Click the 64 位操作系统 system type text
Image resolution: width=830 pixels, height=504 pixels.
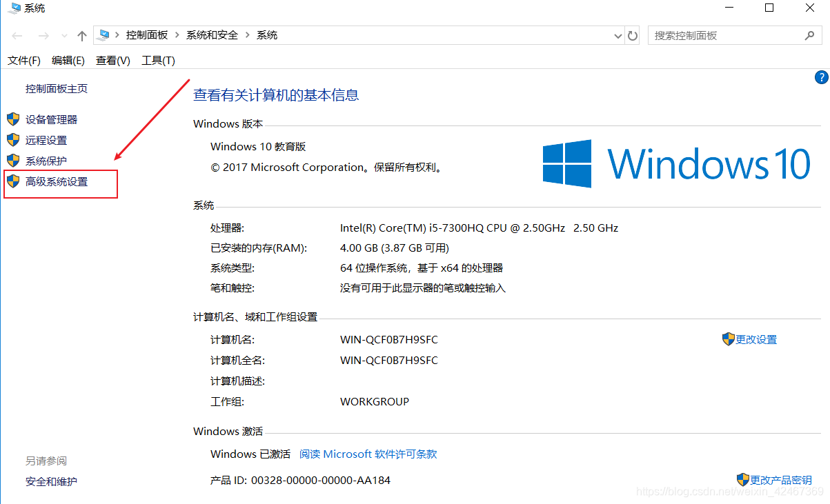(422, 268)
